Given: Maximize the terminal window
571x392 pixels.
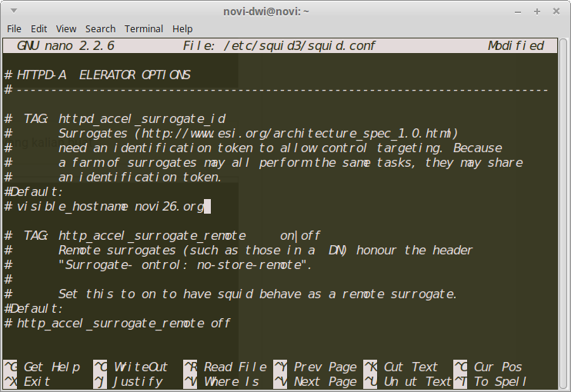Looking at the screenshot, I should pyautogui.click(x=537, y=12).
